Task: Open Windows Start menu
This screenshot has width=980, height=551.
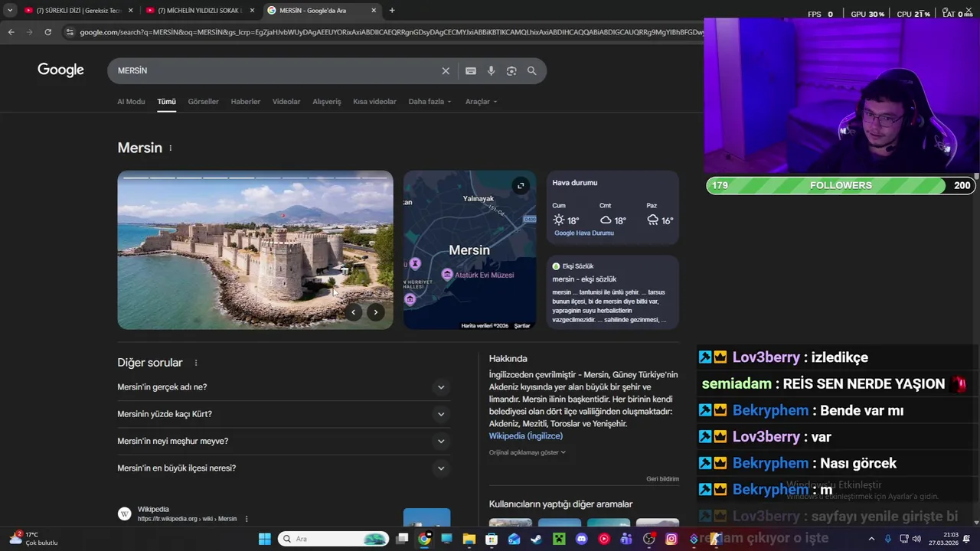Action: [x=264, y=539]
